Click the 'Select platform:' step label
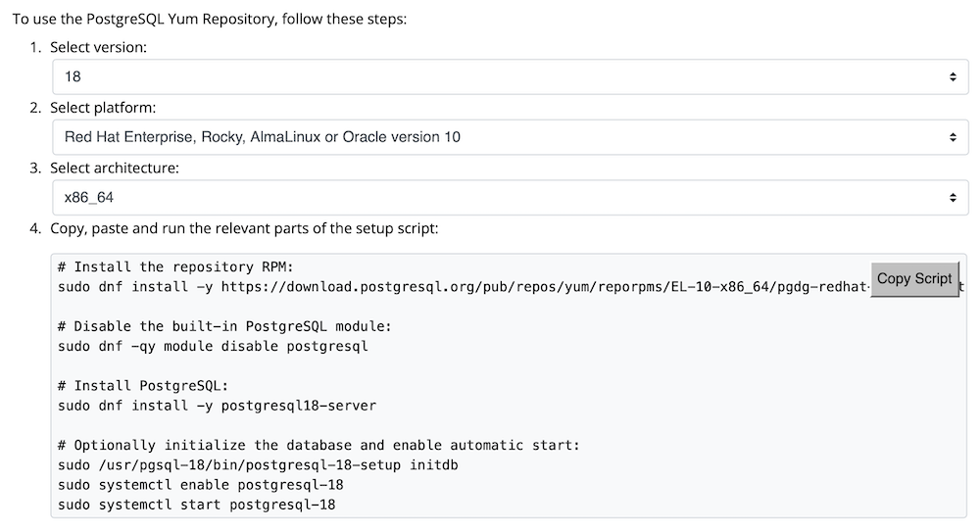The width and height of the screenshot is (980, 531). 103,108
